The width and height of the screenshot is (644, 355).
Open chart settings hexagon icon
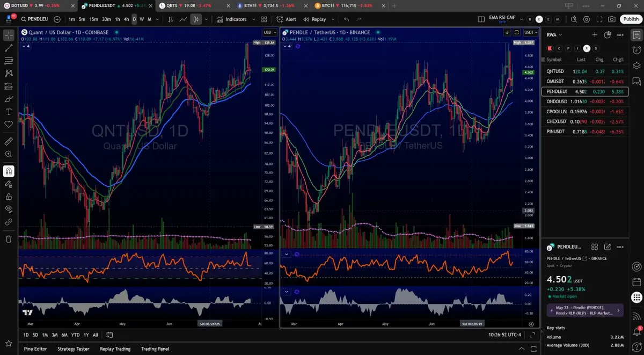click(587, 19)
